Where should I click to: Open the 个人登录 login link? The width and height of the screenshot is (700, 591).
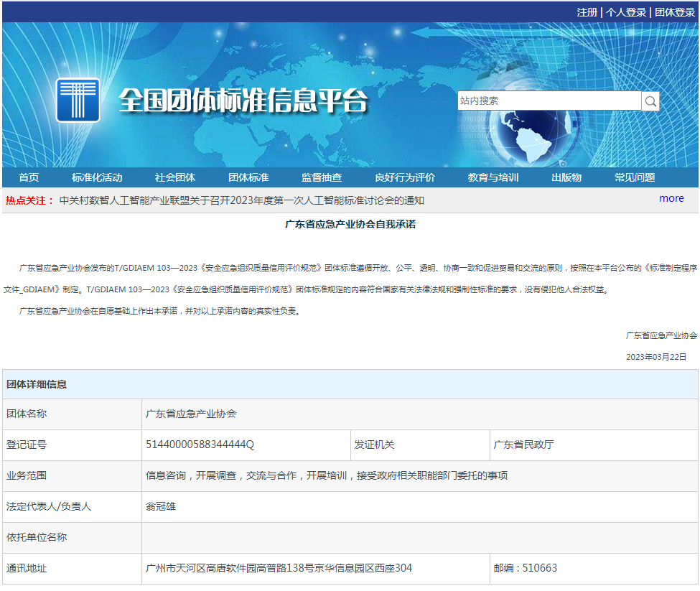tap(625, 12)
